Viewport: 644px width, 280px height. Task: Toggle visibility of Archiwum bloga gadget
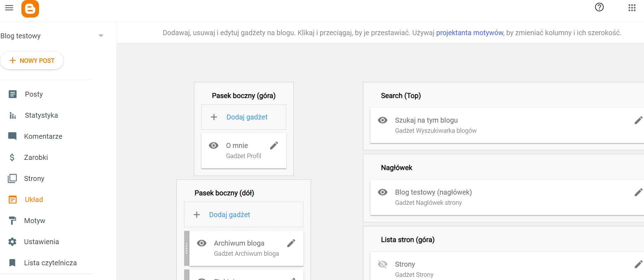point(202,243)
